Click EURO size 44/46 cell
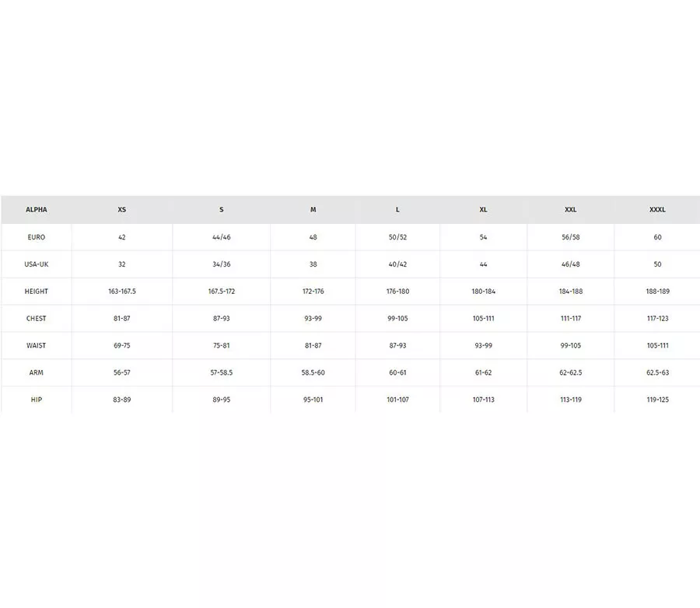Viewport: 700px width, 608px height. 222,237
